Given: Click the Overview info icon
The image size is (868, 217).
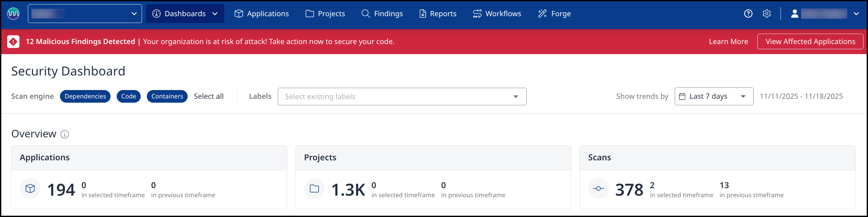Looking at the screenshot, I should (65, 134).
